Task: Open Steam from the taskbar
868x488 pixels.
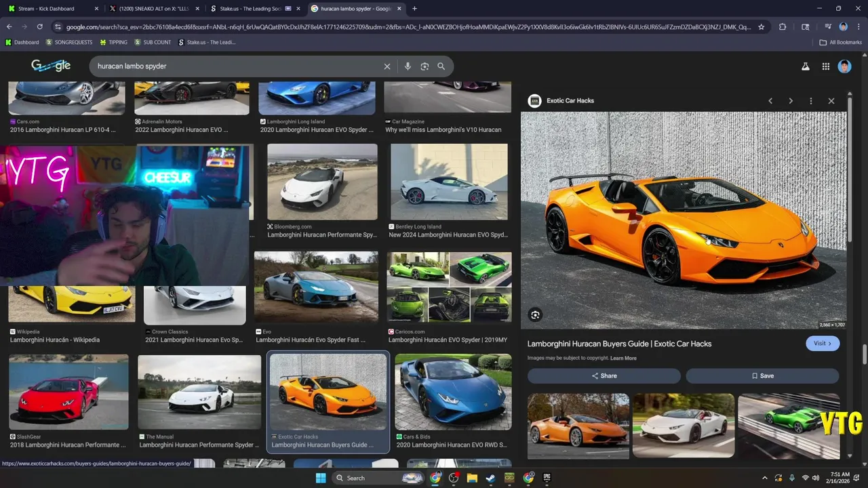Action: pos(490,478)
